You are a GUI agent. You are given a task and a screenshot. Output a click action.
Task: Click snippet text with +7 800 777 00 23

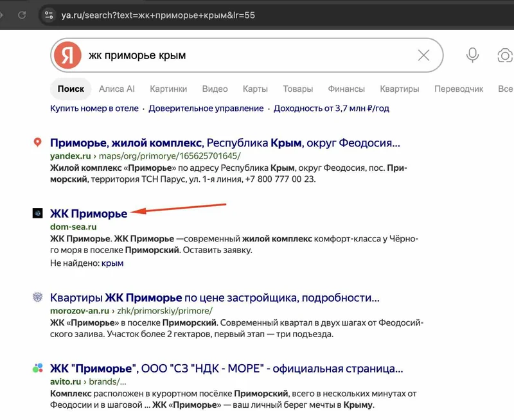point(229,173)
